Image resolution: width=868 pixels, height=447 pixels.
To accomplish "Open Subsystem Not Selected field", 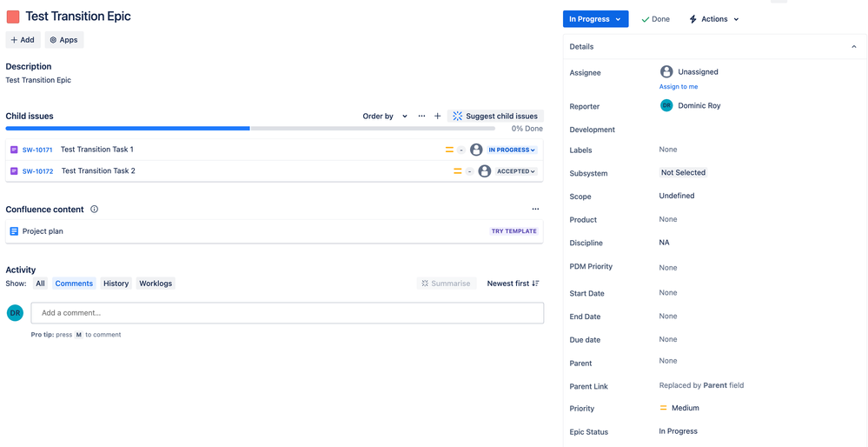I will [683, 173].
